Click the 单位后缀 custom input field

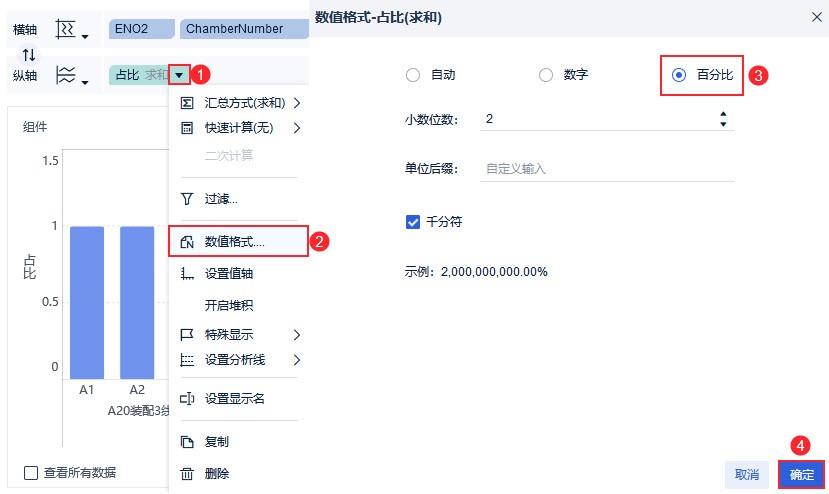click(x=605, y=169)
